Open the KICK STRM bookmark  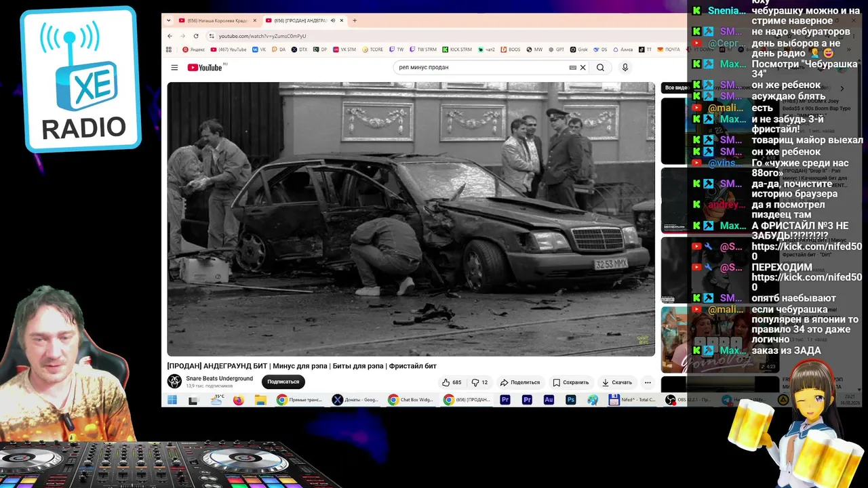457,49
